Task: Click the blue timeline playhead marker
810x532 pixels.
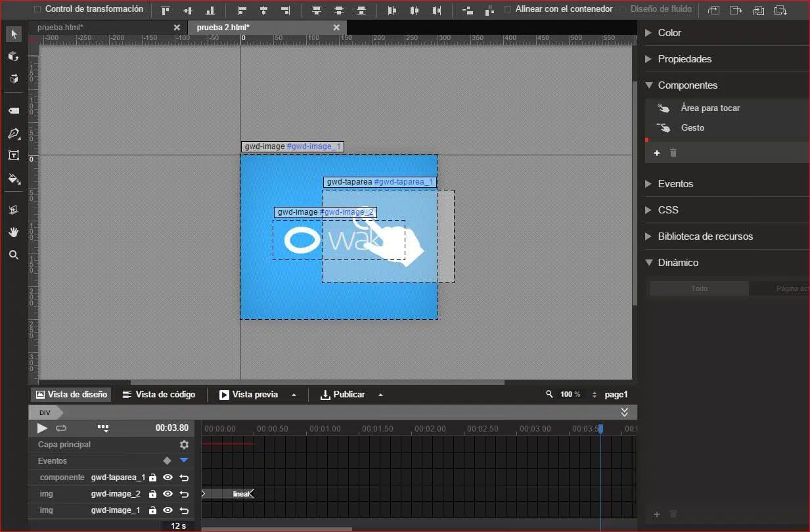Action: click(x=600, y=428)
